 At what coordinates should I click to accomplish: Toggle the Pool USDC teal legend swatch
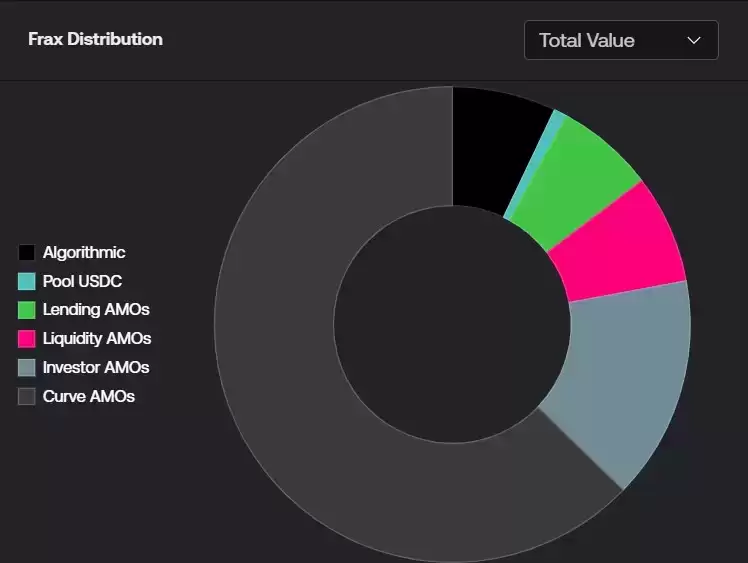(27, 281)
